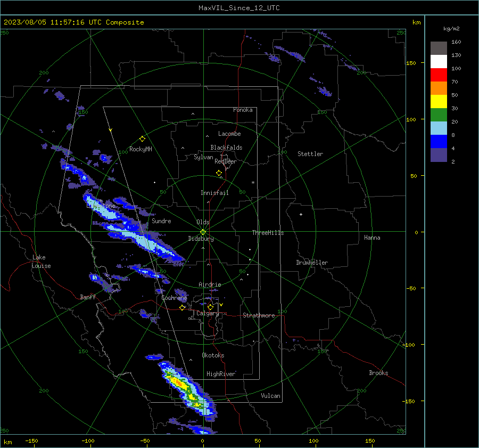479x448 pixels.
Task: Click the Blackfalds city label
Action: (x=226, y=148)
